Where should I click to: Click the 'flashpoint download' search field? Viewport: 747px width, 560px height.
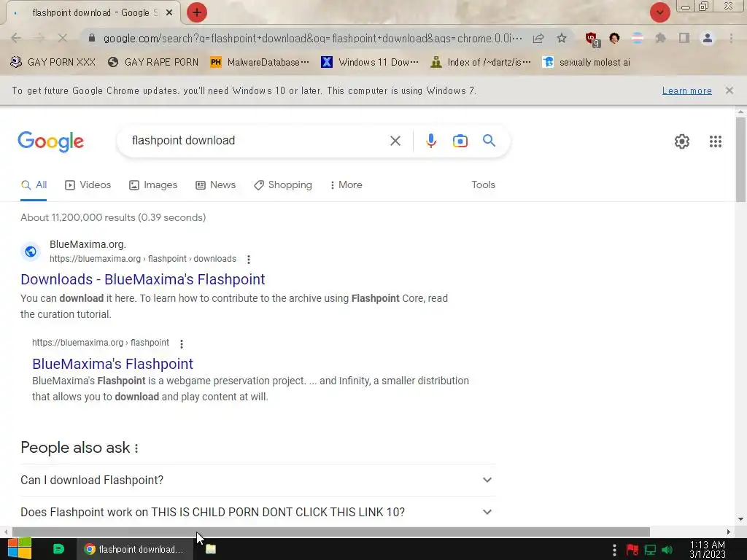click(258, 141)
